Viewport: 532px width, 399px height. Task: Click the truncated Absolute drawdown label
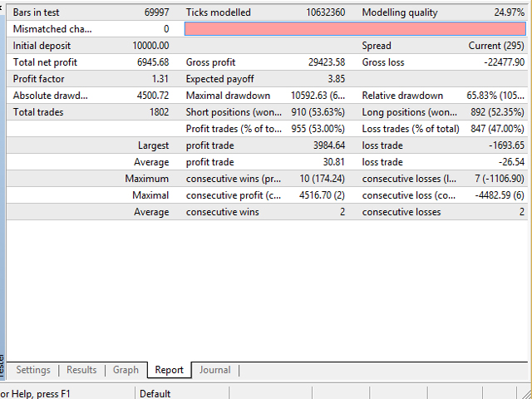tap(50, 96)
